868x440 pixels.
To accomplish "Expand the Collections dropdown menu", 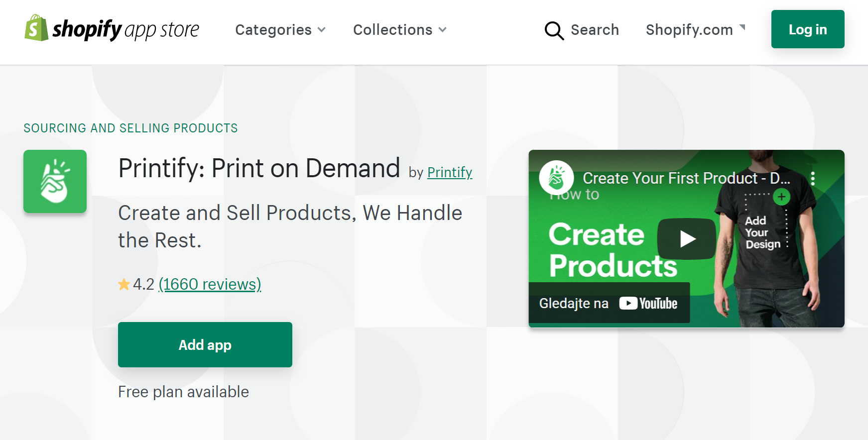I will (399, 30).
